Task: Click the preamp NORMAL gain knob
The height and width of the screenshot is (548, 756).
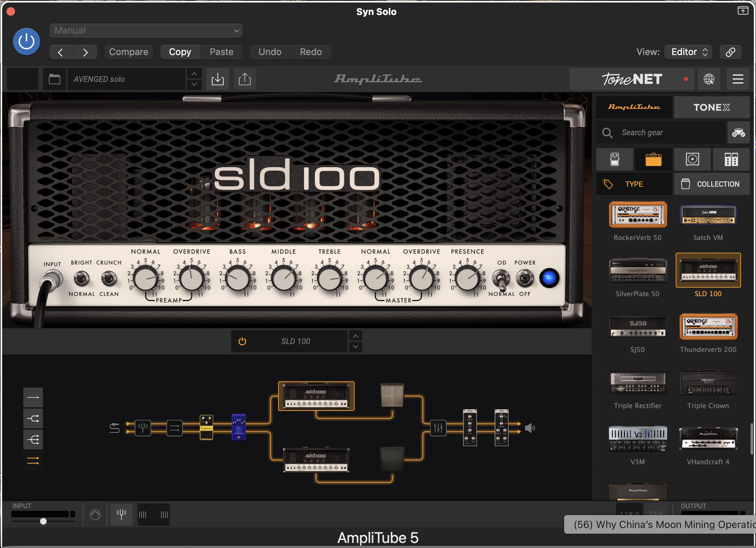Action: (x=145, y=279)
